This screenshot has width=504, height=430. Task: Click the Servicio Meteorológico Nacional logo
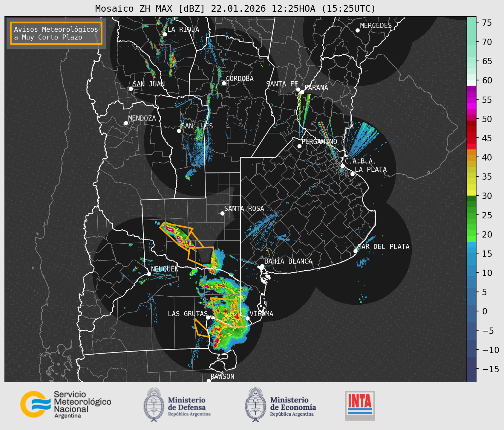pyautogui.click(x=65, y=404)
